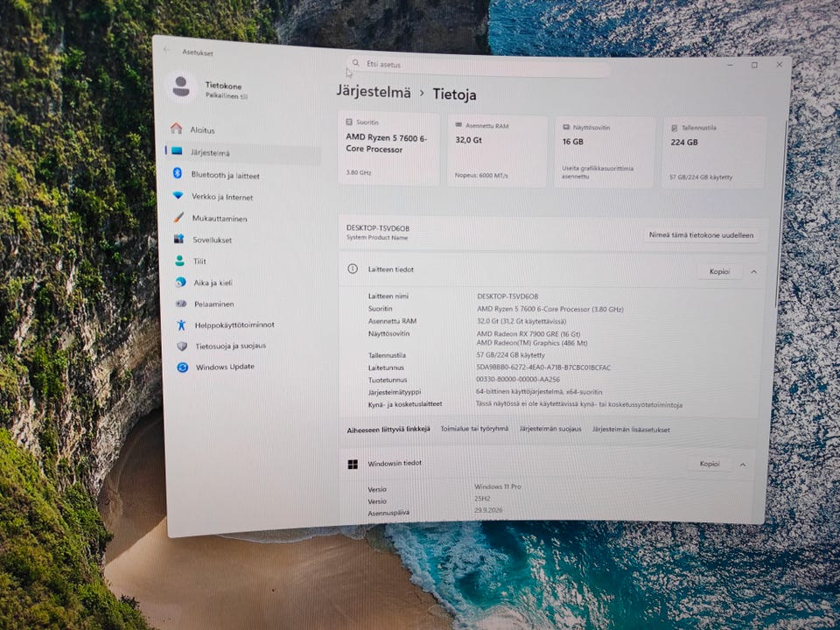Screen dimensions: 840x630
Task: Click the Asennettu RAM card icon
Action: pos(458,125)
